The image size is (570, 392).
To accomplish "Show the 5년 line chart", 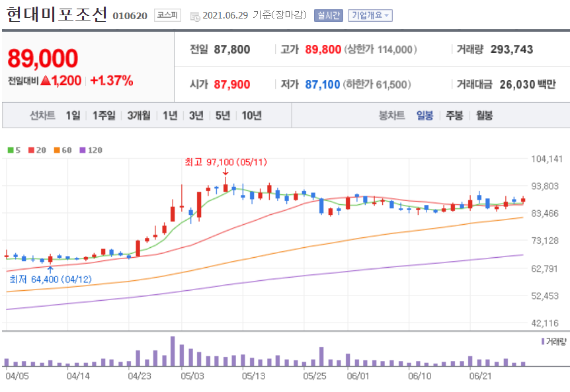I will pyautogui.click(x=223, y=116).
